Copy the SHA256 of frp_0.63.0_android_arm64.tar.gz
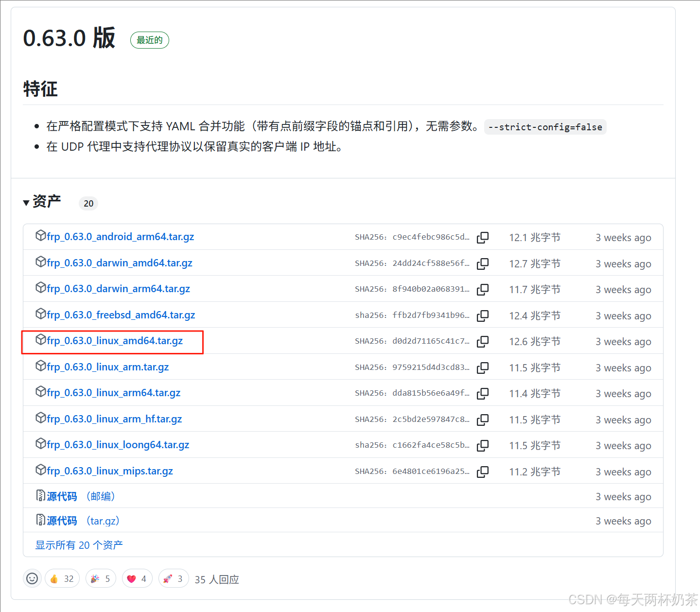This screenshot has height=612, width=700. point(483,237)
